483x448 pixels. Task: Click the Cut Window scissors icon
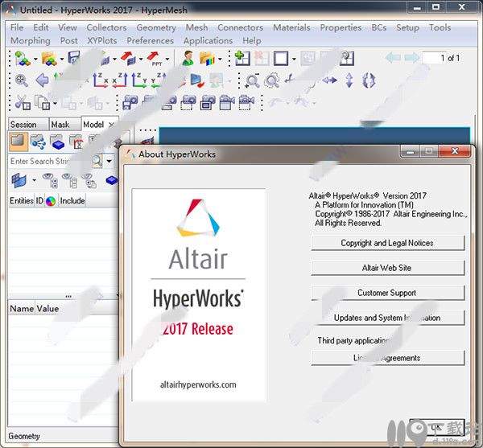[23, 102]
